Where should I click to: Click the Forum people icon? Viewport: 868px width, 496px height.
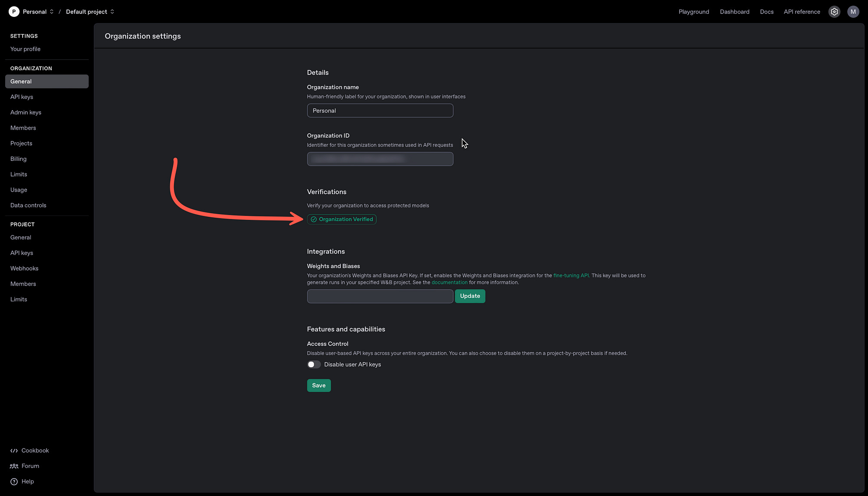click(x=14, y=466)
